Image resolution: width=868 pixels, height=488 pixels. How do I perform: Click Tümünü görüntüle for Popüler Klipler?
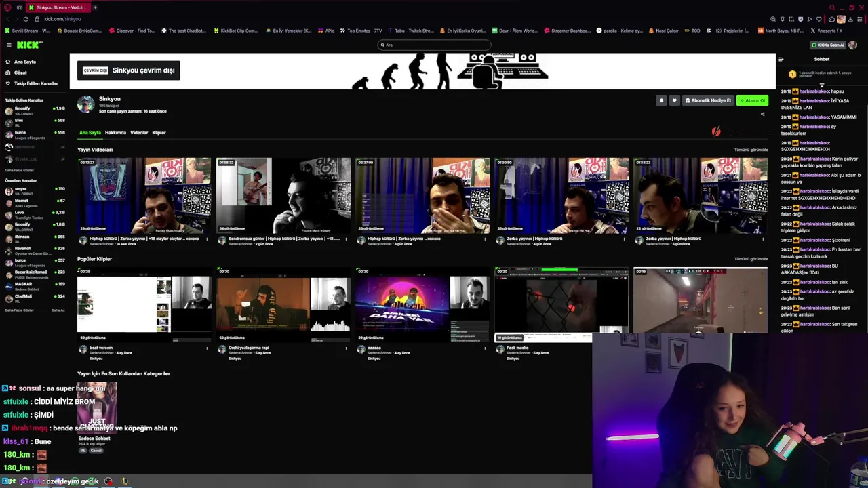[751, 259]
